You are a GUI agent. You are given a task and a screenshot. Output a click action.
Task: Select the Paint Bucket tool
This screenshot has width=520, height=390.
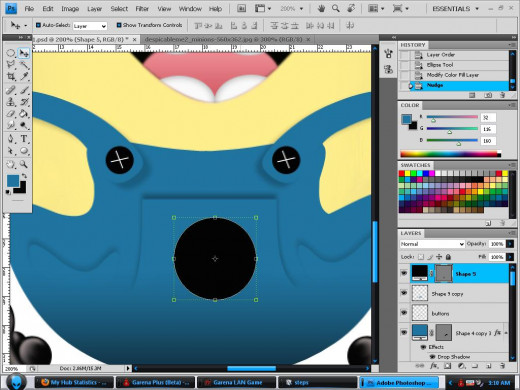tap(24, 114)
